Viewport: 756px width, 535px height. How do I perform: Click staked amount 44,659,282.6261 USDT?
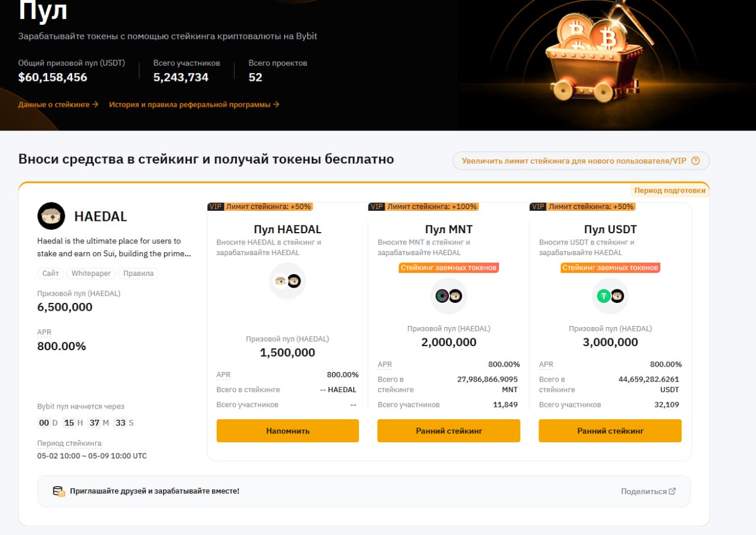pos(649,384)
